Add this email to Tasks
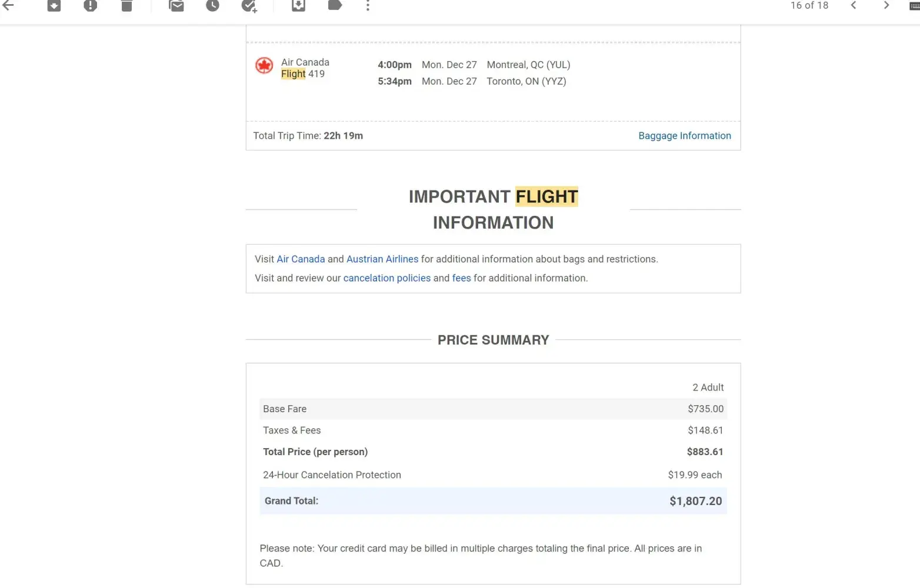The width and height of the screenshot is (920, 588). coord(249,5)
